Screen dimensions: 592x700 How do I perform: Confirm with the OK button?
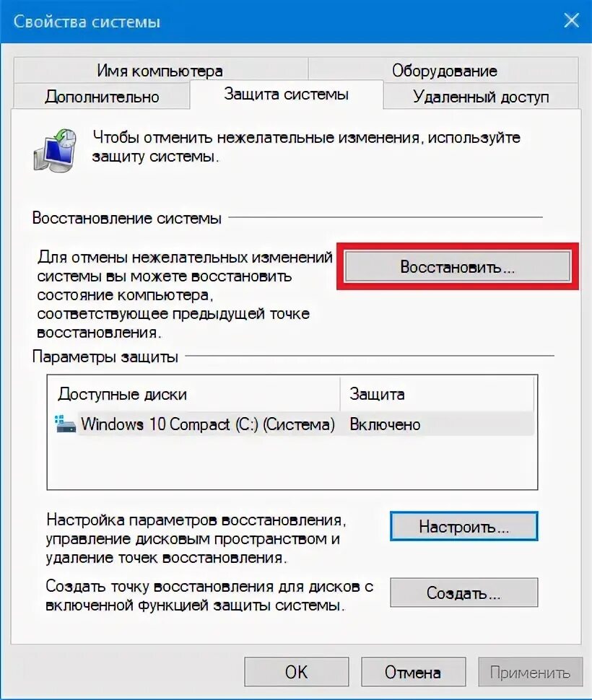pos(297,671)
